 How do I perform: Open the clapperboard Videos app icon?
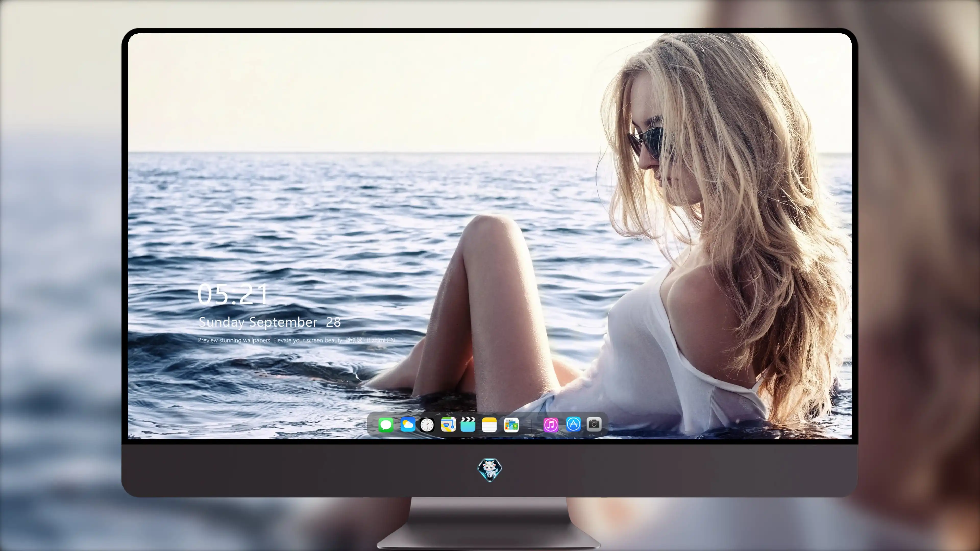pos(468,424)
